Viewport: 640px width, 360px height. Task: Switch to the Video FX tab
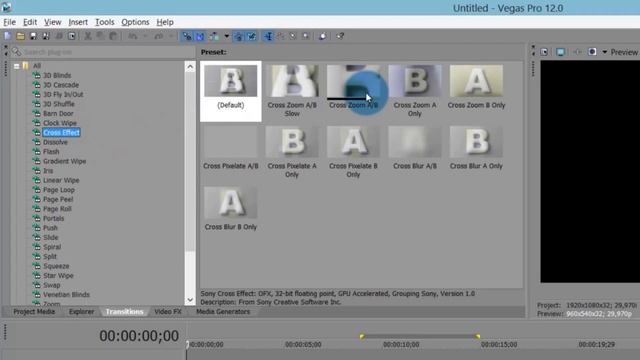tap(168, 311)
